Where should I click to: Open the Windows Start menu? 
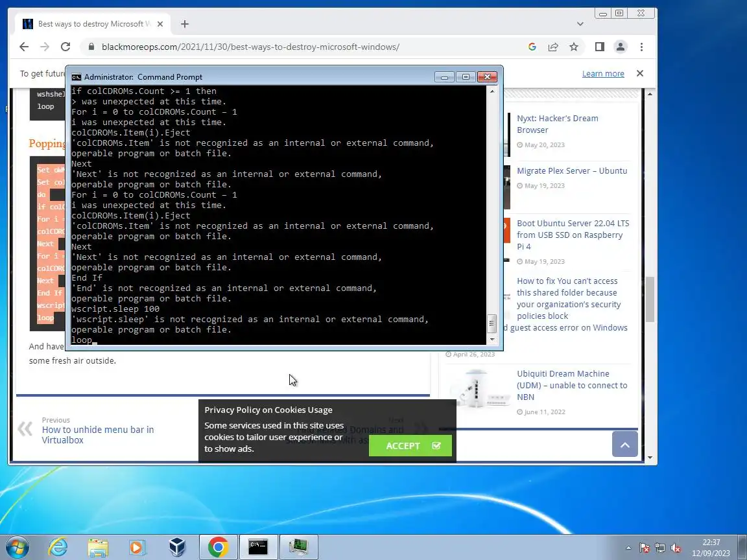(17, 547)
